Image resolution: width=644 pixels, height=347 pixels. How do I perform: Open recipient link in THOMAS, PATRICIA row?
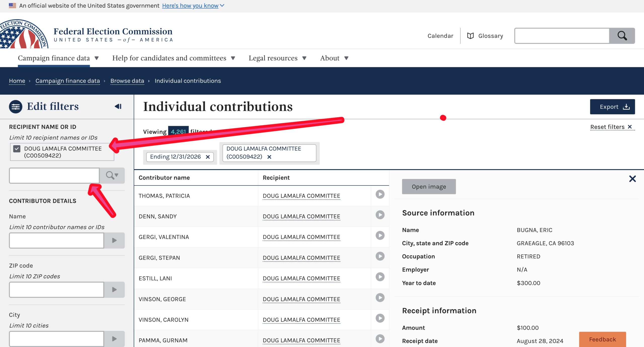pos(301,196)
